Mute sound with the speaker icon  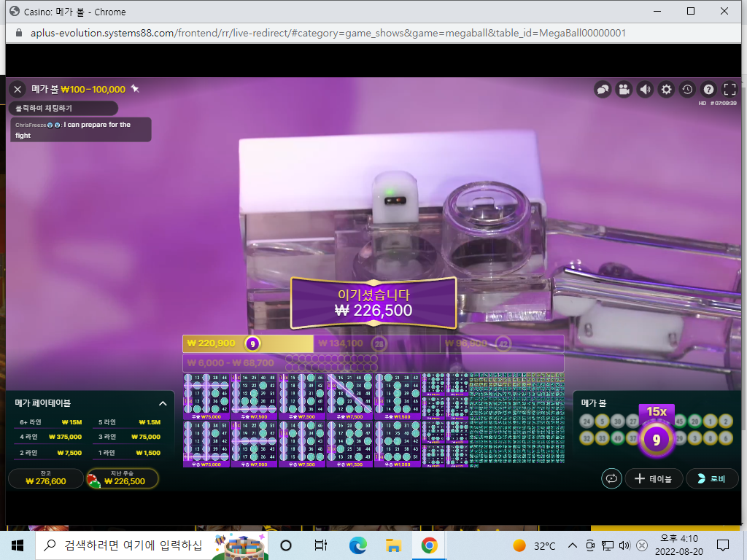pyautogui.click(x=645, y=90)
